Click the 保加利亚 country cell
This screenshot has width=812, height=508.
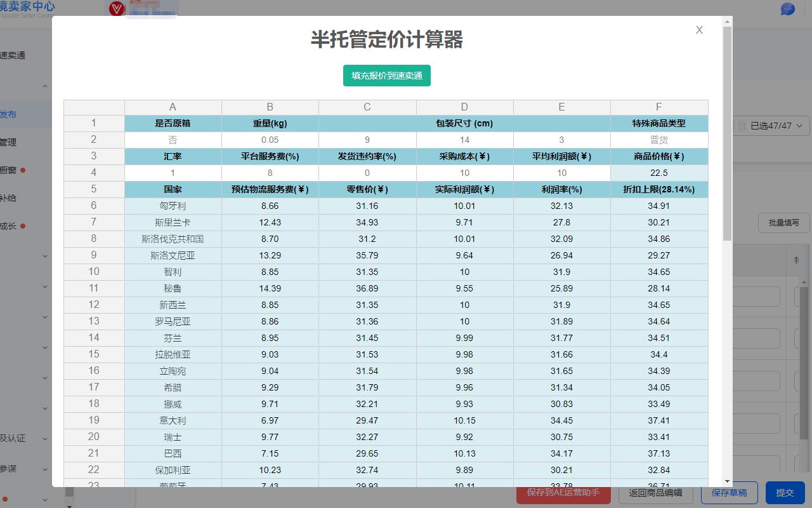coord(173,470)
